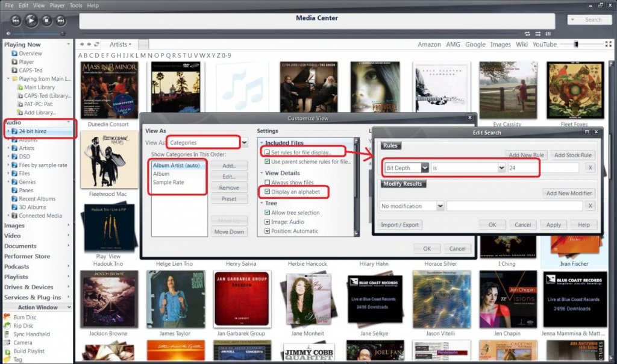Click Apply in Edit Search dialog

[x=553, y=225]
